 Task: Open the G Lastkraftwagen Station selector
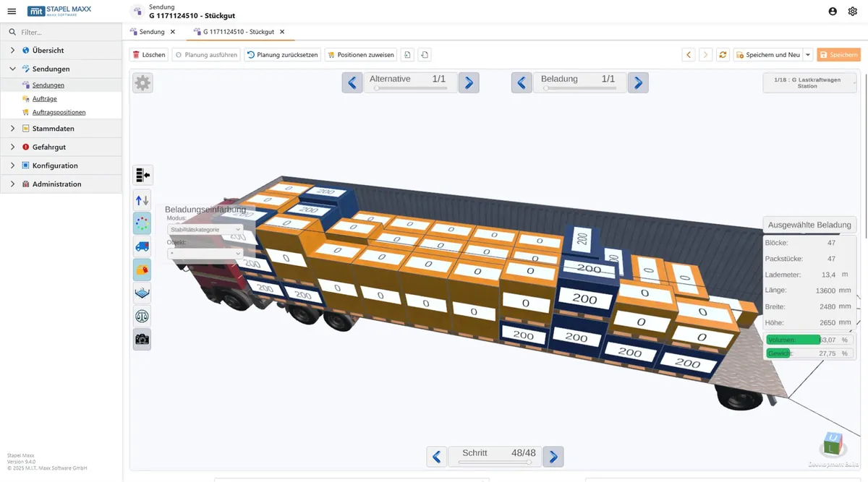(x=809, y=83)
